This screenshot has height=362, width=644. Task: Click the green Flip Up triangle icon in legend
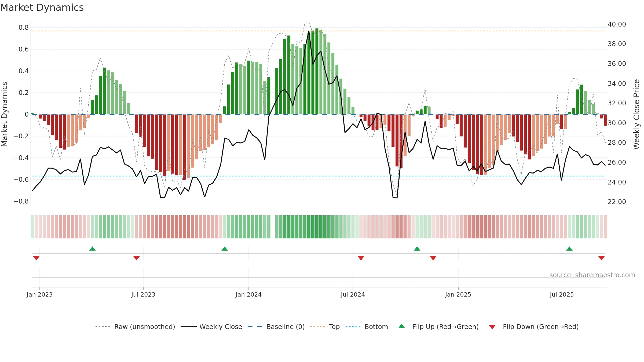point(402,326)
